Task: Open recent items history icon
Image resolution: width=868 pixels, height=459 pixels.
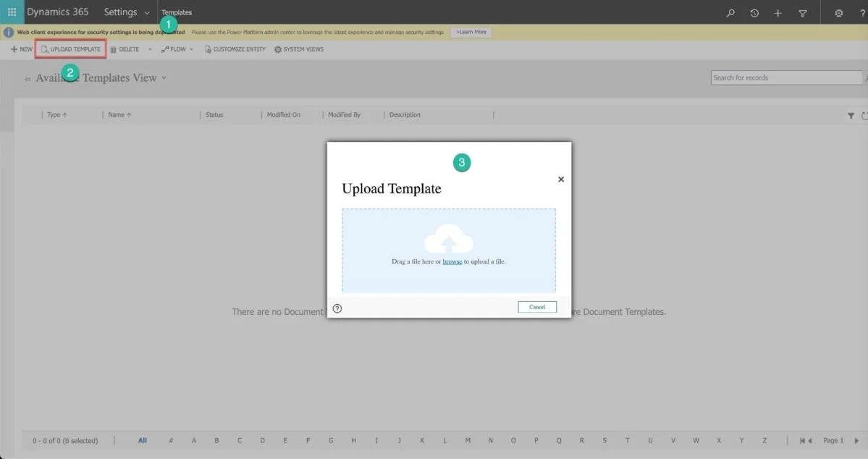Action: point(754,13)
